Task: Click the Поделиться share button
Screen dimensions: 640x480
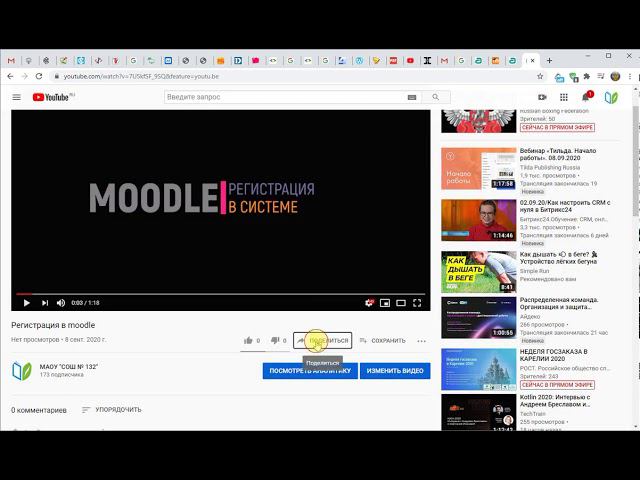Action: tap(322, 340)
